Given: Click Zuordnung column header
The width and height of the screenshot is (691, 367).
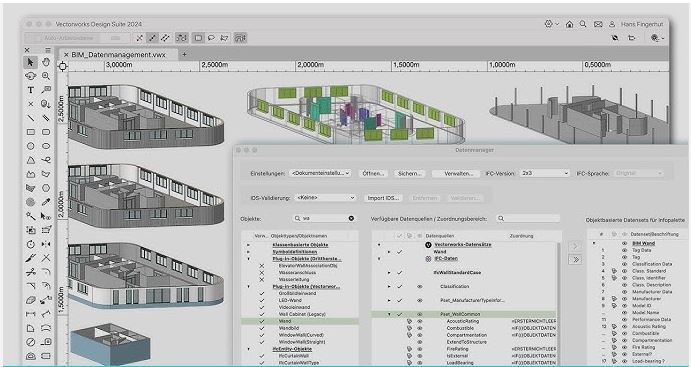Looking at the screenshot, I should (x=521, y=236).
